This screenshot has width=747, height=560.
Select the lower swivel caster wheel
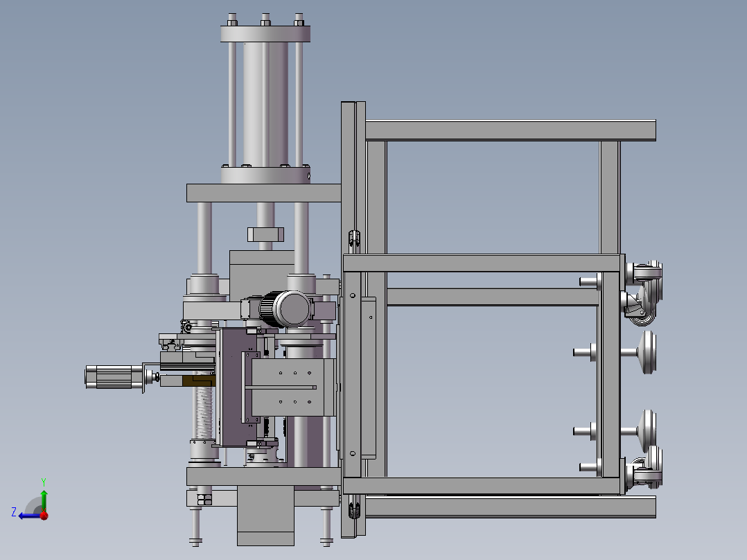[644, 467]
